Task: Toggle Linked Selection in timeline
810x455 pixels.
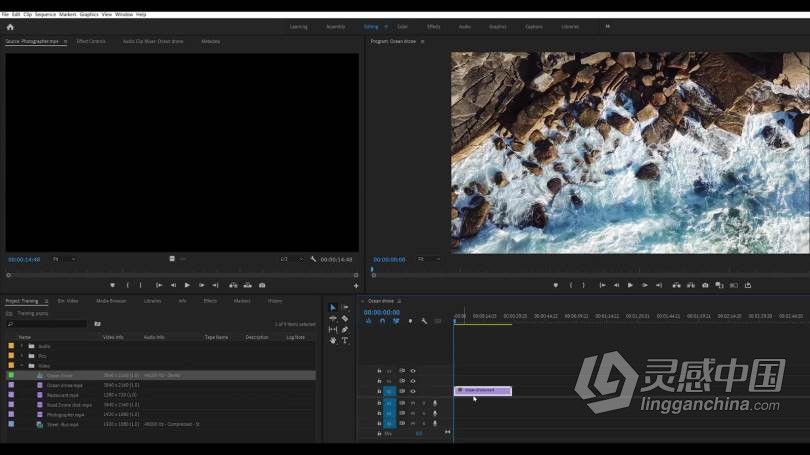Action: 396,321
